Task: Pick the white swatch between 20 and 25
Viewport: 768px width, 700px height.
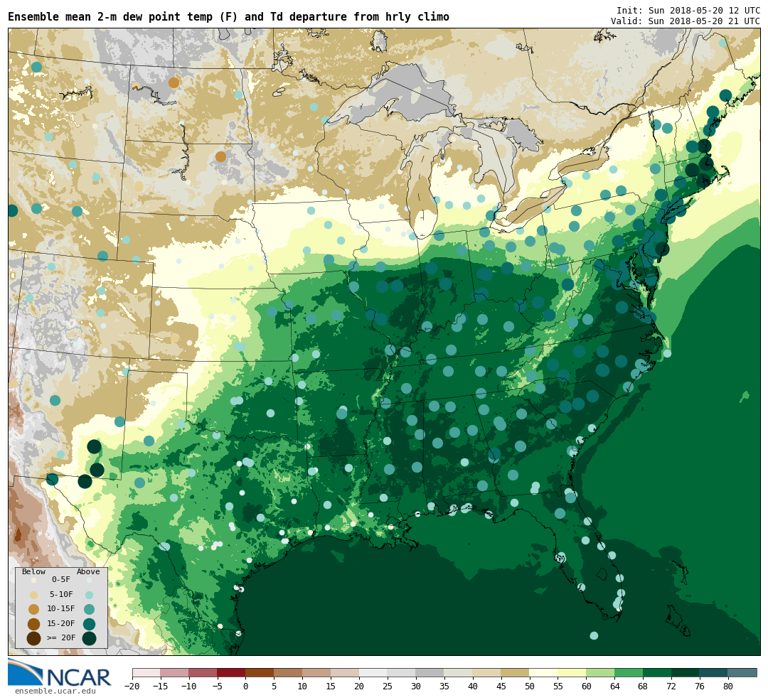Action: click(x=374, y=672)
